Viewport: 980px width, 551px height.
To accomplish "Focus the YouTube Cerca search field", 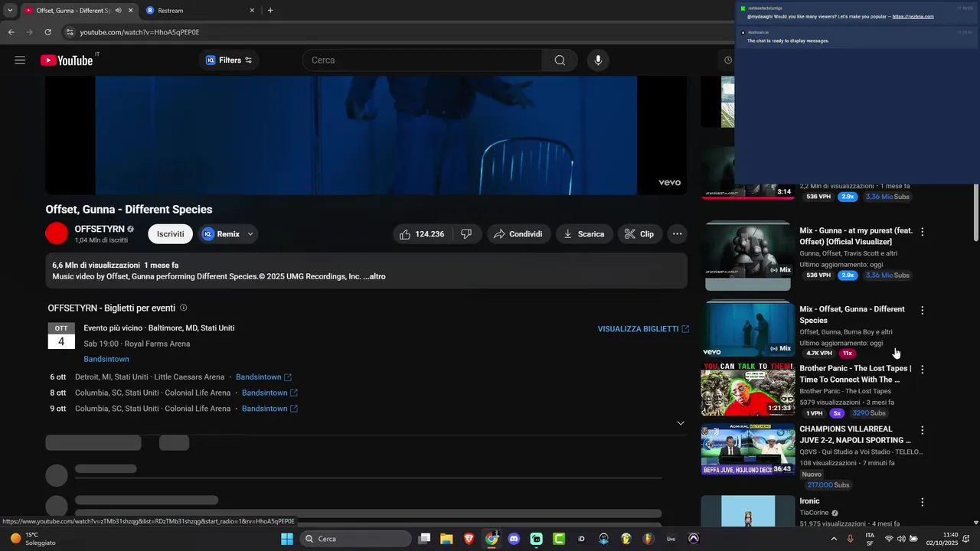I will (422, 60).
